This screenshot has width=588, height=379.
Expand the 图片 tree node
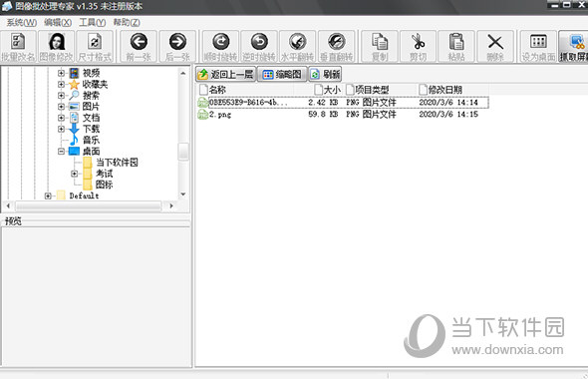61,107
